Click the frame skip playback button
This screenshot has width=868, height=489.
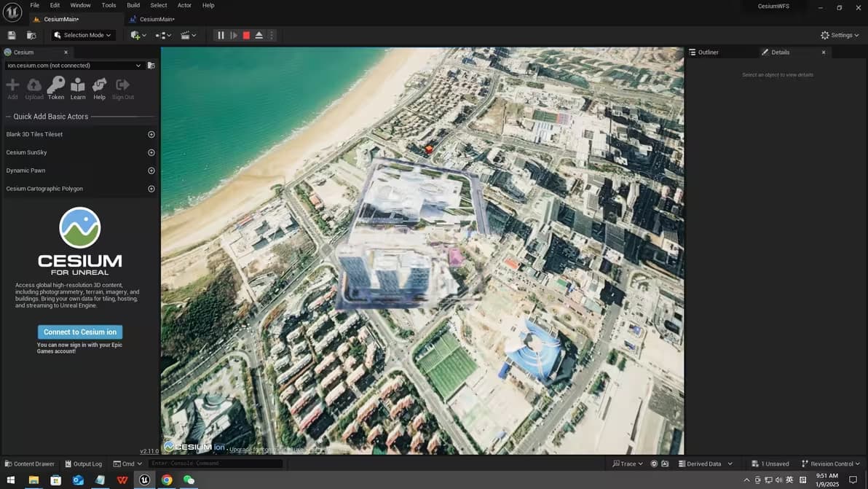[234, 35]
